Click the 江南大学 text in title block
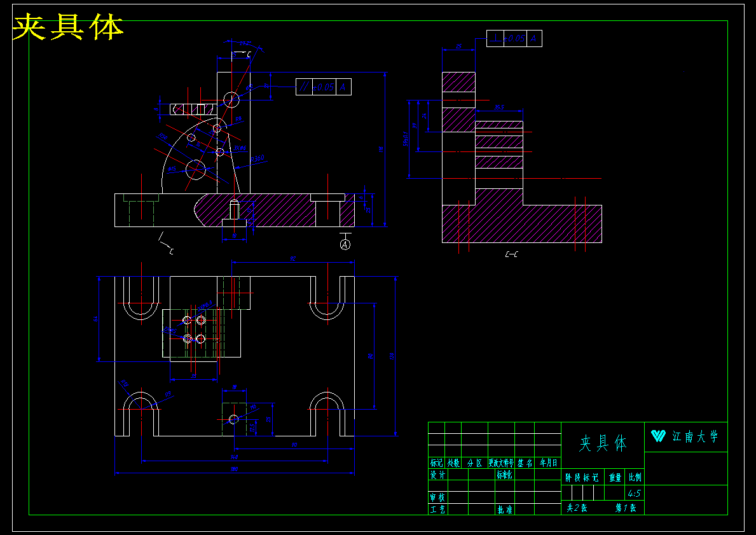Image resolution: width=756 pixels, height=535 pixels. (x=695, y=437)
